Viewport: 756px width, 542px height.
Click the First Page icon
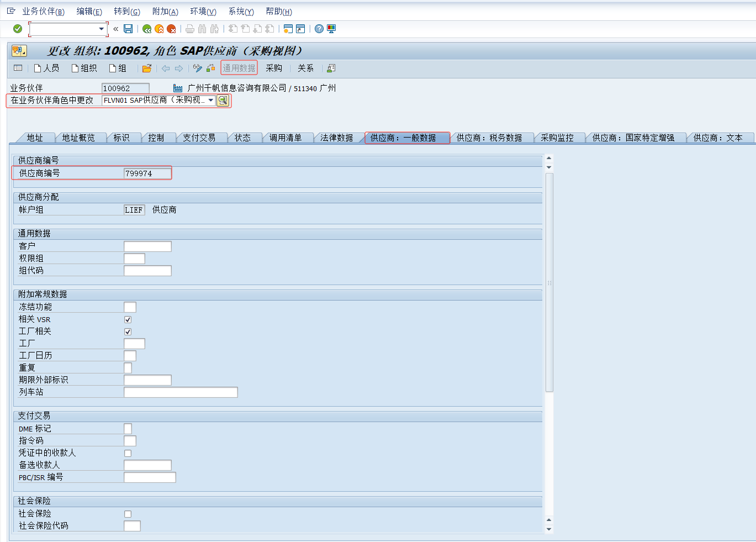pyautogui.click(x=233, y=29)
